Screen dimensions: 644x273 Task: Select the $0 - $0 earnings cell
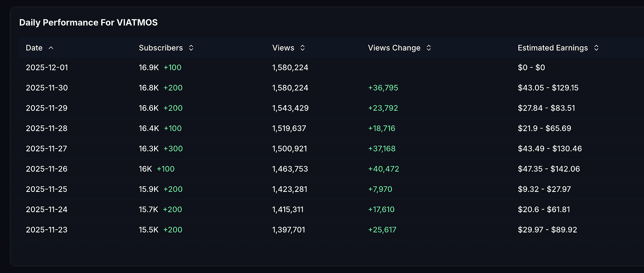point(531,68)
